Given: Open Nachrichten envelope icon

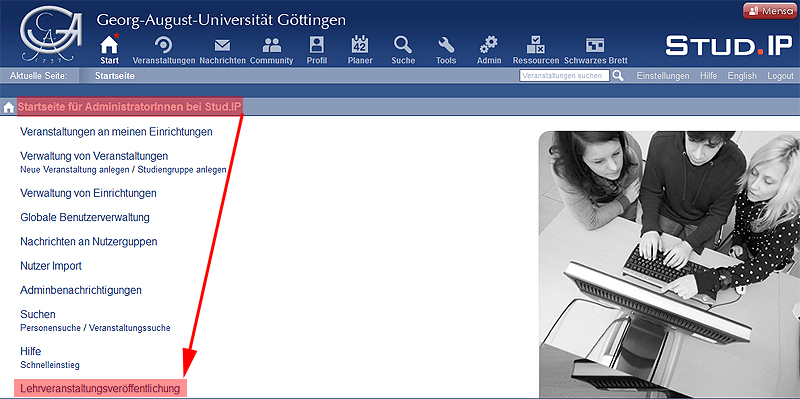Looking at the screenshot, I should click(x=222, y=45).
